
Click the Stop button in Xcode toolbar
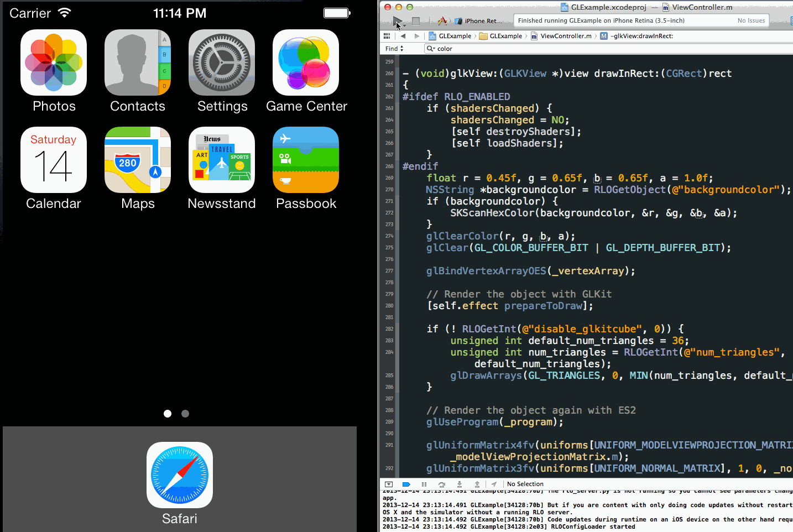(416, 21)
